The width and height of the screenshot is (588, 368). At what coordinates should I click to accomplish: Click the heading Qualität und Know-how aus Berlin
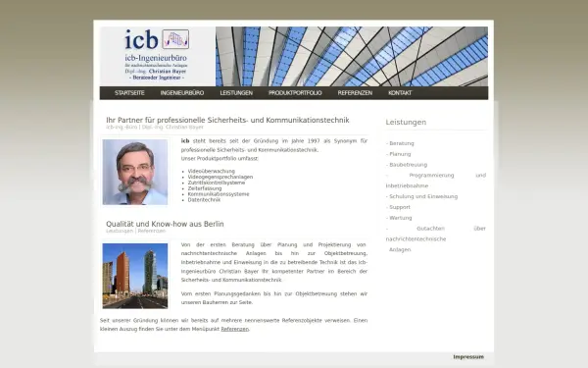click(x=165, y=224)
